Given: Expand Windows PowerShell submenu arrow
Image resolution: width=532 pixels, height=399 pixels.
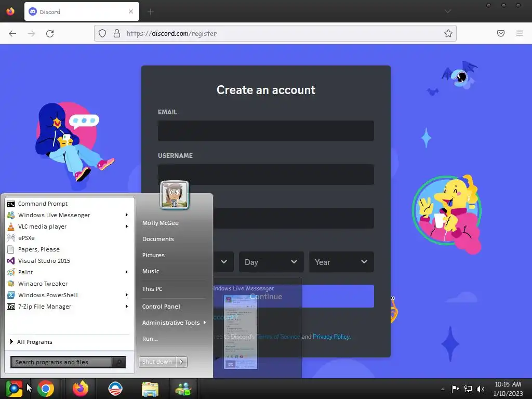Looking at the screenshot, I should tap(127, 295).
